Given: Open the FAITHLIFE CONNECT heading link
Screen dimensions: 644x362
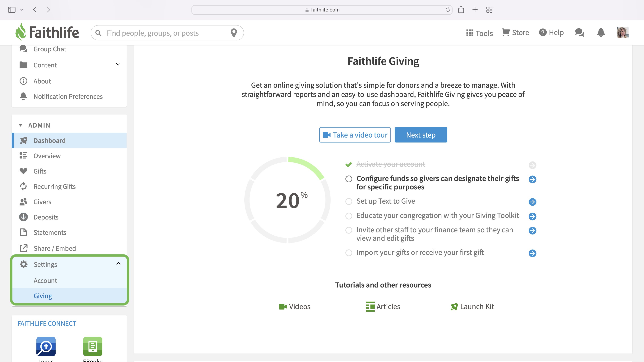Looking at the screenshot, I should (x=47, y=324).
